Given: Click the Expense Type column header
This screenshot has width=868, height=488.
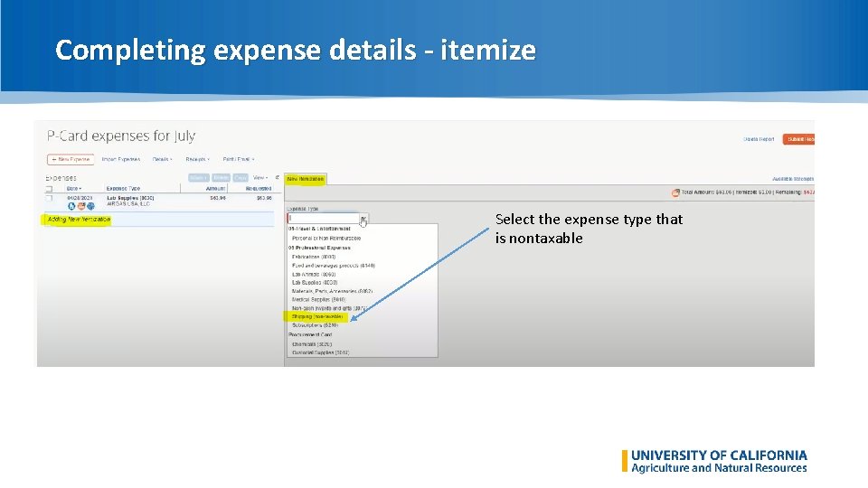Looking at the screenshot, I should coord(123,189).
